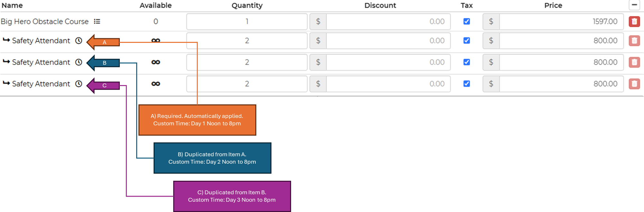Delete the Big Hero Obstacle Course row
Image resolution: width=644 pixels, height=212 pixels.
[x=634, y=22]
